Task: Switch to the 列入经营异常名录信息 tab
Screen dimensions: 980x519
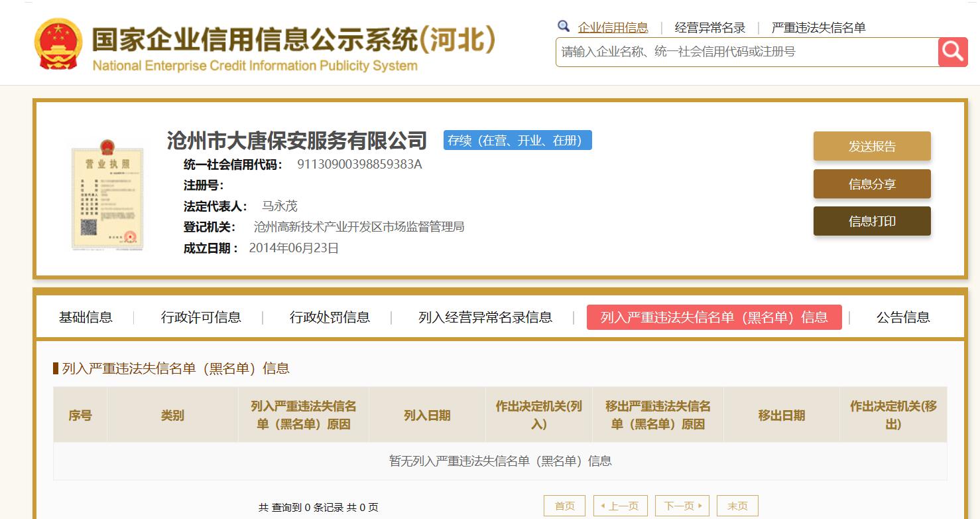Action: tap(485, 317)
